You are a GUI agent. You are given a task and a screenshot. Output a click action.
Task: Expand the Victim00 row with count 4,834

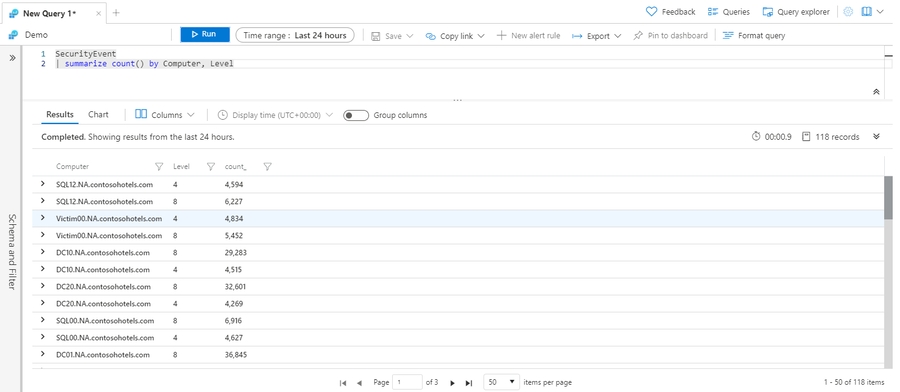[42, 218]
